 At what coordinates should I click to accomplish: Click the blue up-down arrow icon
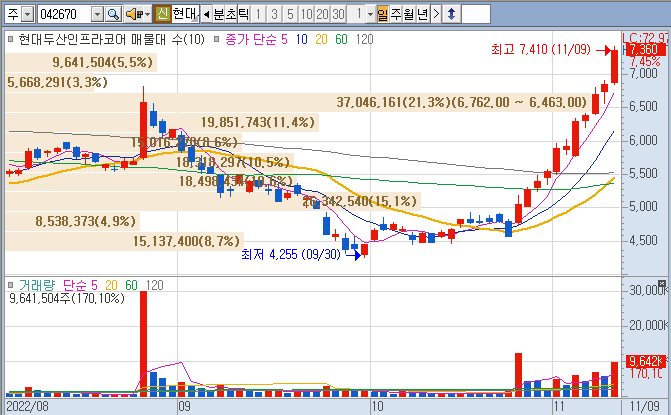[451, 15]
